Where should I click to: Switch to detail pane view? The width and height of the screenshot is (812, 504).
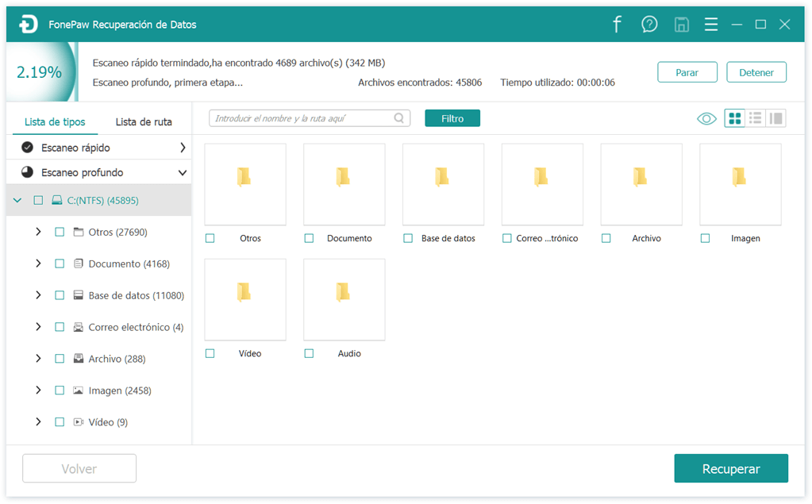coord(776,119)
